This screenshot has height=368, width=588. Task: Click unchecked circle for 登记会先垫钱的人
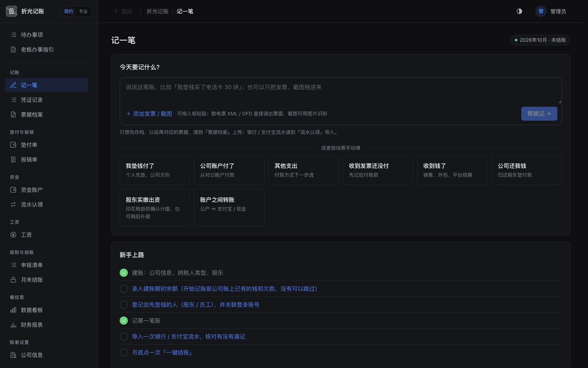point(123,304)
